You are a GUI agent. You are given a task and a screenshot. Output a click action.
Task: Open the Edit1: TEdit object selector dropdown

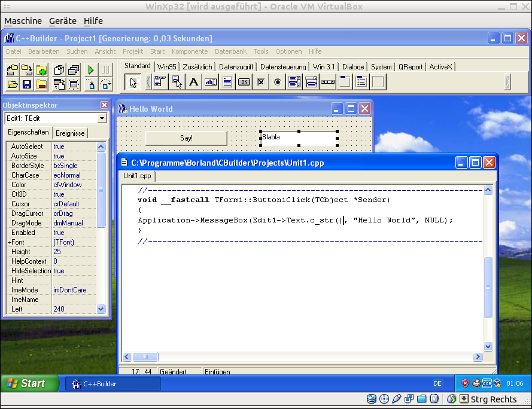click(102, 118)
